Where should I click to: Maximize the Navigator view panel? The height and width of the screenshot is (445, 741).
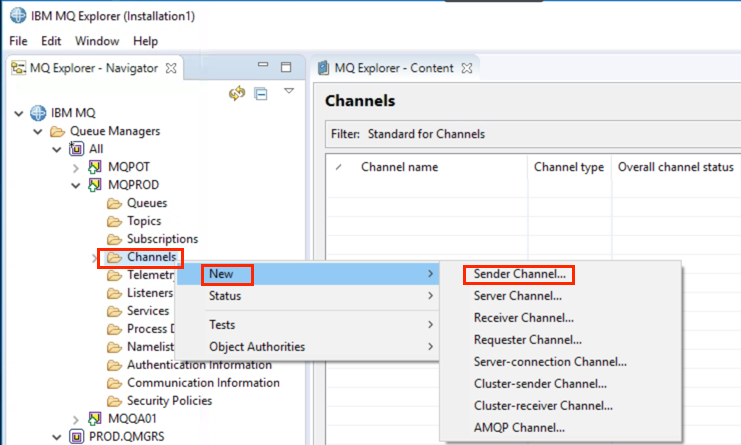point(286,67)
